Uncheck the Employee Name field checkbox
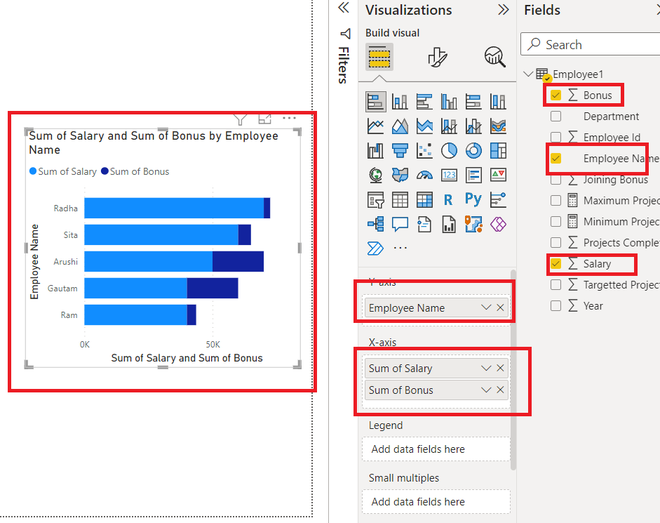Image resolution: width=660 pixels, height=523 pixels. 556,158
